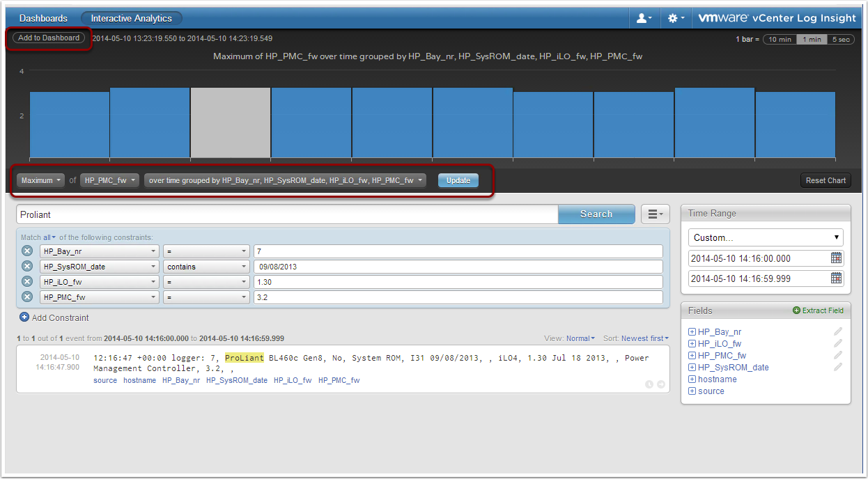Viewport: 868px width, 479px height.
Task: Open calendar picker for start time
Action: (x=836, y=258)
